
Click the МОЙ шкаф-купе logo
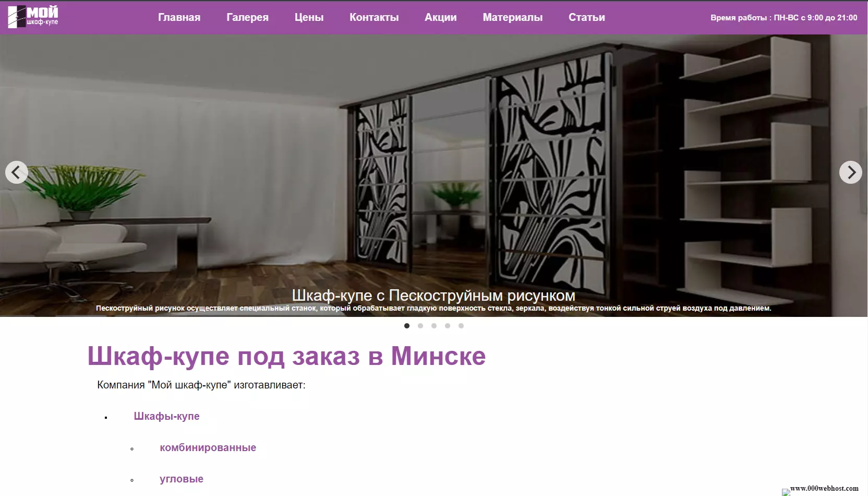click(x=32, y=16)
